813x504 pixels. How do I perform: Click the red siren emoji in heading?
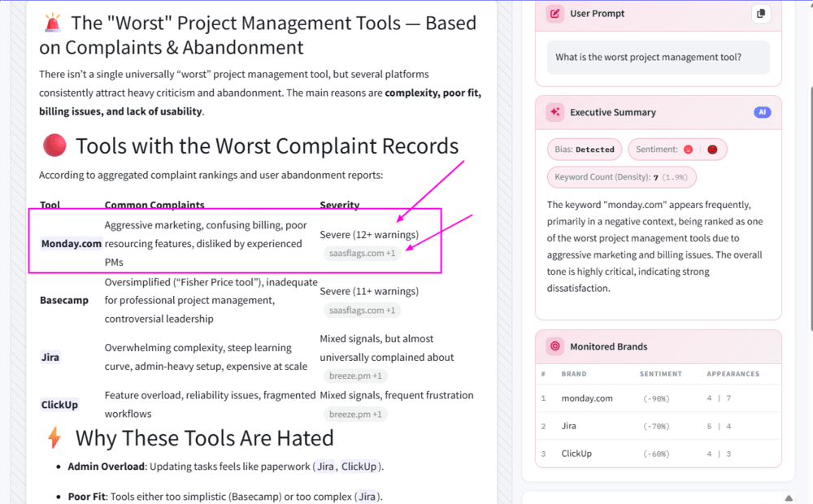tap(52, 24)
